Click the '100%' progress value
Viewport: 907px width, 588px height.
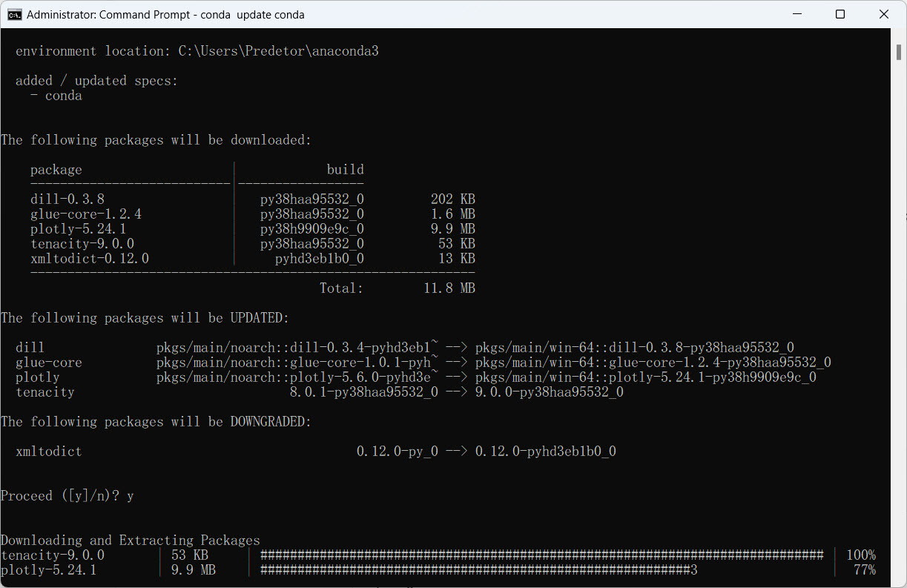(x=861, y=555)
